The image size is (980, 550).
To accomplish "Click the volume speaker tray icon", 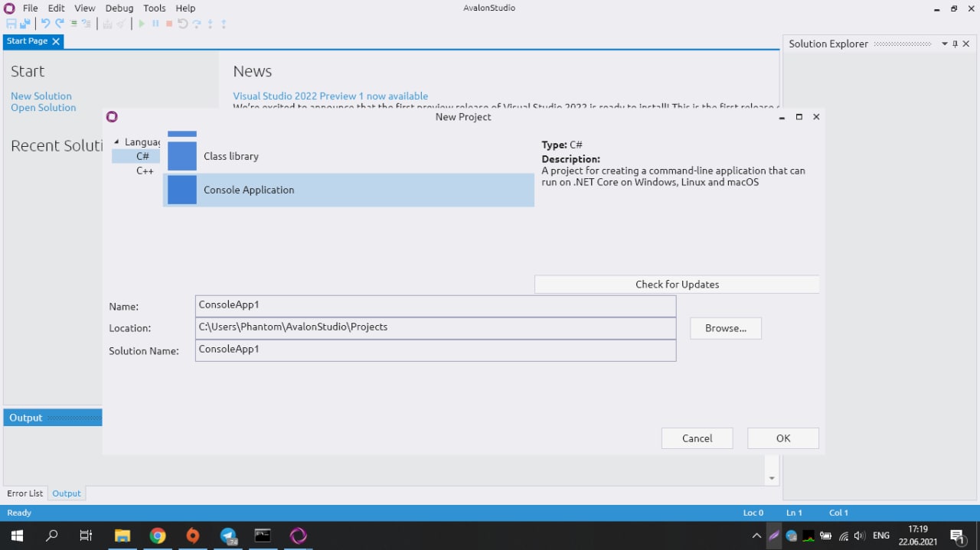I will tap(859, 535).
